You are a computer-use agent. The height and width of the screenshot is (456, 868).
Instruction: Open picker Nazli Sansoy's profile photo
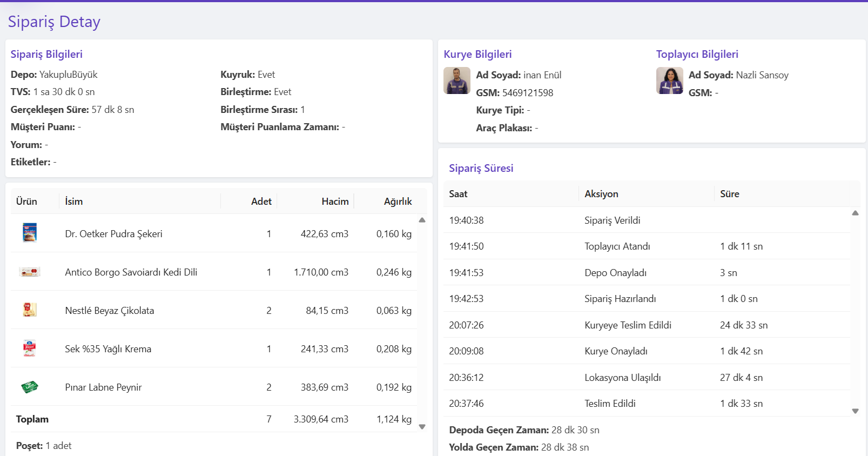(x=670, y=81)
